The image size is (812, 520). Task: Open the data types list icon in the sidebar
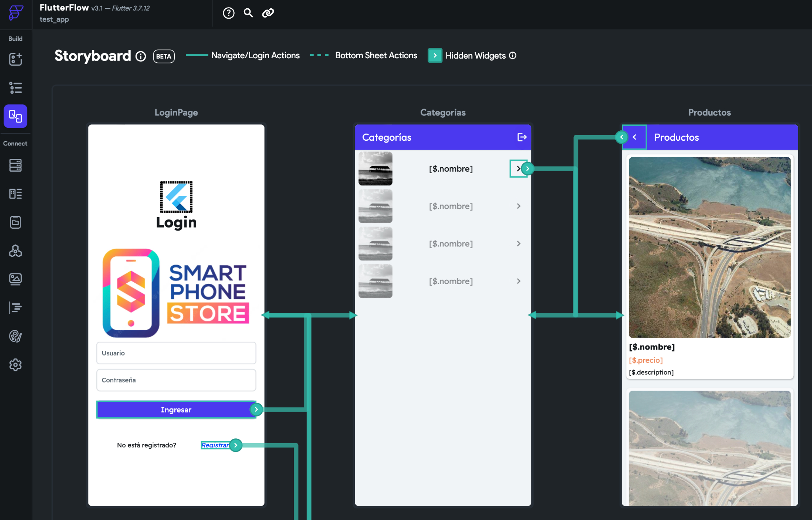[15, 194]
